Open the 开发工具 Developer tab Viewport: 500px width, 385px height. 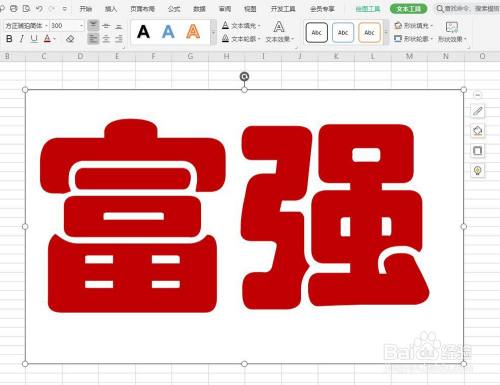[283, 9]
